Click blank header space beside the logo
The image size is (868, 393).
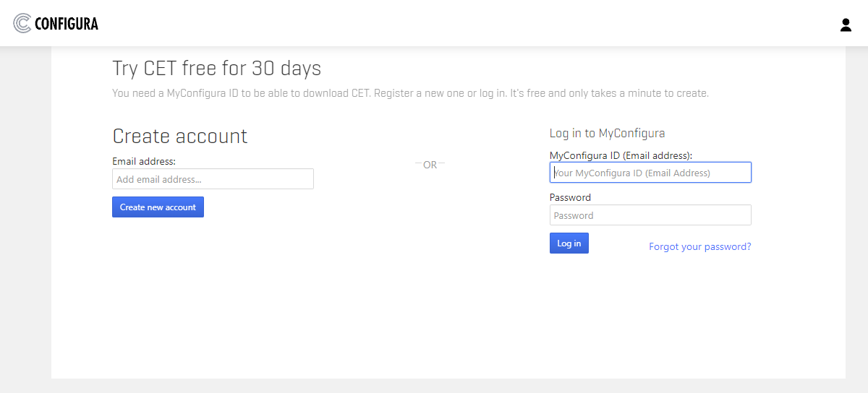[434, 24]
